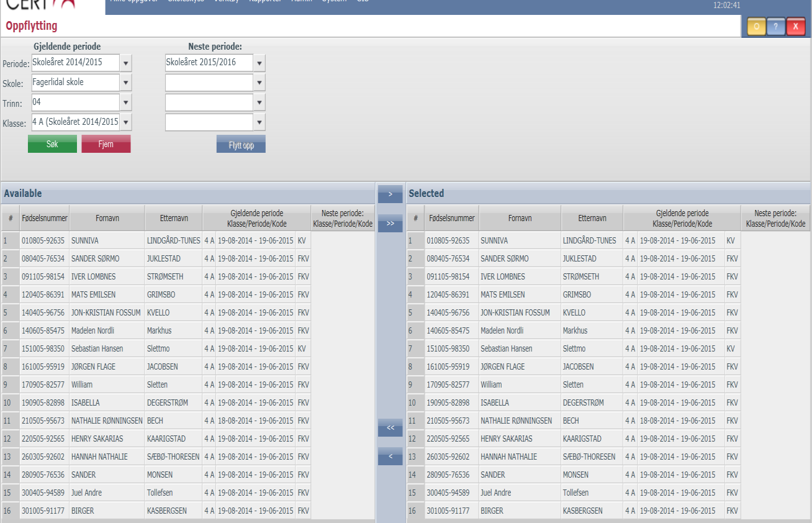Click the red Fjern button

(106, 143)
